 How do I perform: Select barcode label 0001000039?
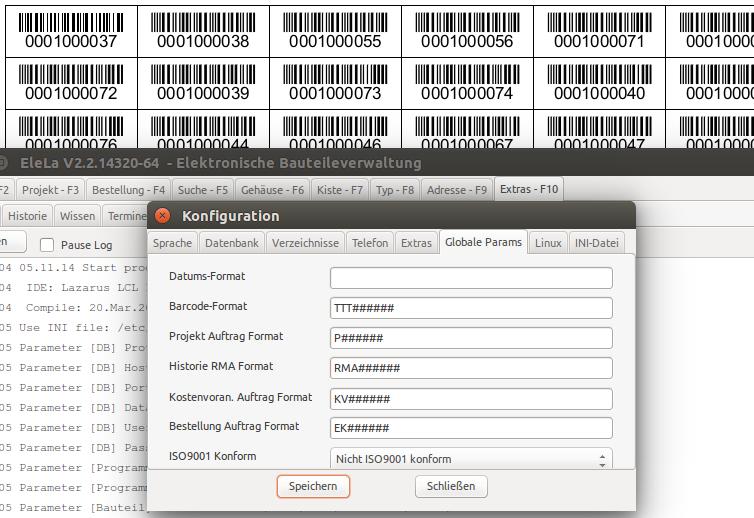203,83
